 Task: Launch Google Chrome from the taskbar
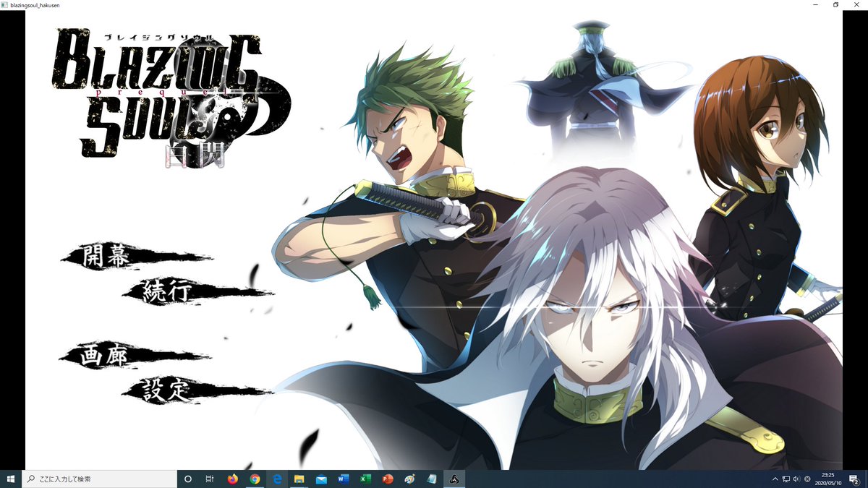(x=255, y=479)
